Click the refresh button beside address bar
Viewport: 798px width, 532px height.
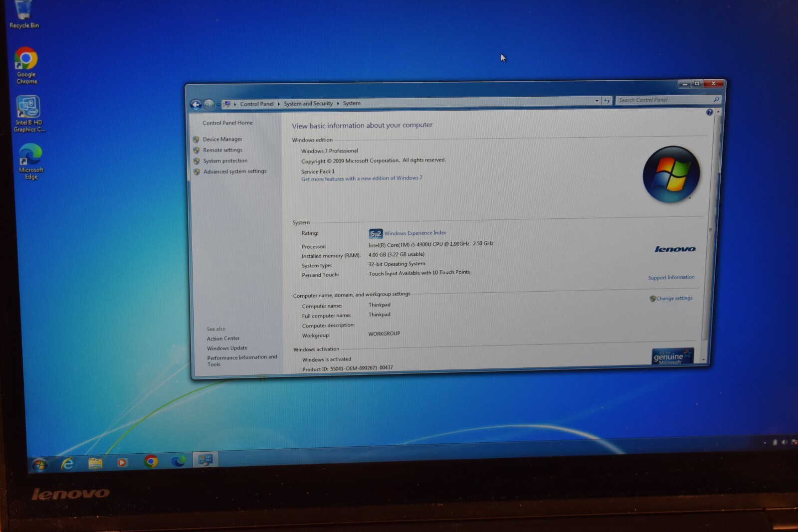tap(607, 101)
